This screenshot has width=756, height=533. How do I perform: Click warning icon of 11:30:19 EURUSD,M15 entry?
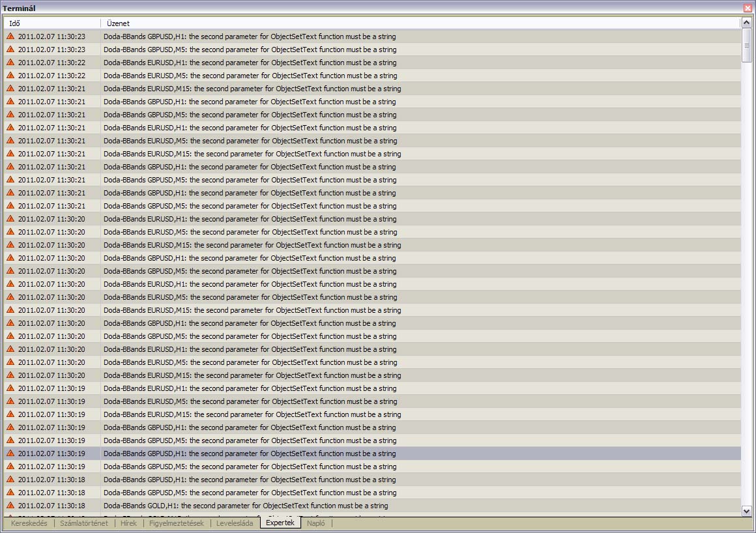[x=10, y=414]
